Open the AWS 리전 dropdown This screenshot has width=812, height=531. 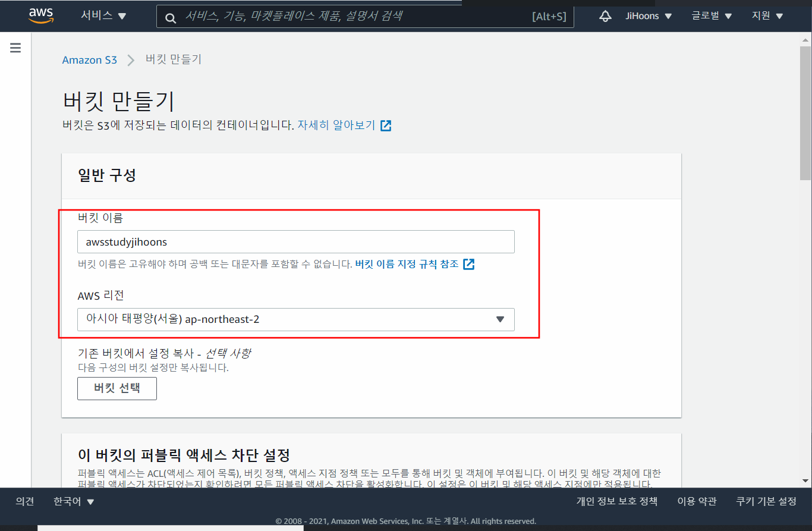[x=296, y=319]
